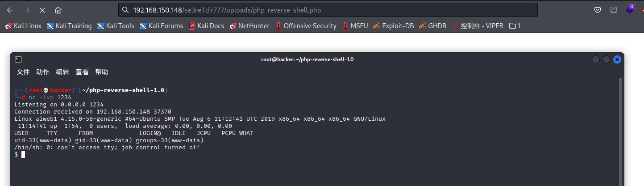Screen dimensions: 644x186
Task: Open the 查看 menu dropdown
Action: (82, 72)
